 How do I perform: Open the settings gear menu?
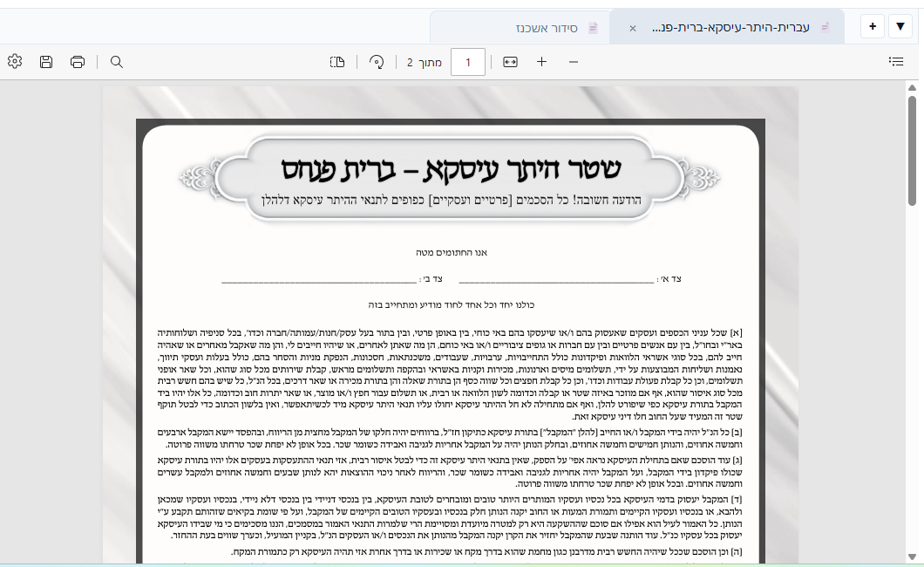[14, 61]
